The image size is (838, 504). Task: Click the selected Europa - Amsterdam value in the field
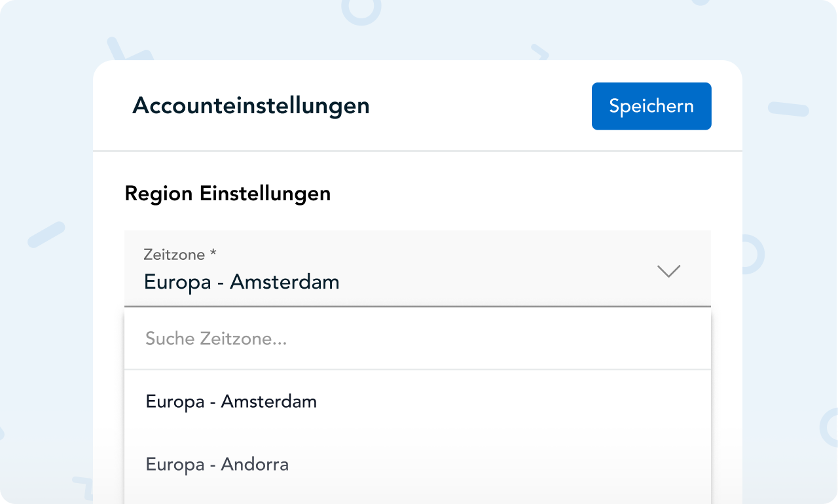tap(242, 282)
